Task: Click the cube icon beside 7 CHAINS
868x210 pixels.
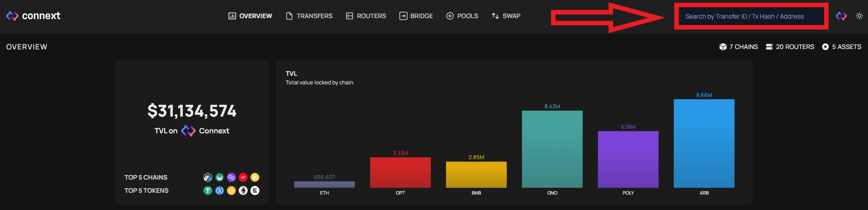Action: click(x=723, y=47)
